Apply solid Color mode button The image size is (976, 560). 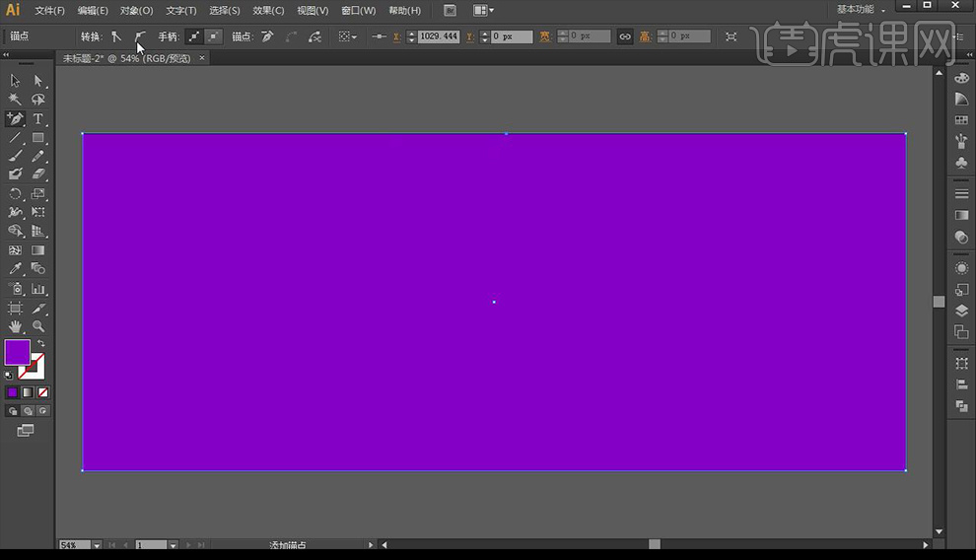point(13,392)
